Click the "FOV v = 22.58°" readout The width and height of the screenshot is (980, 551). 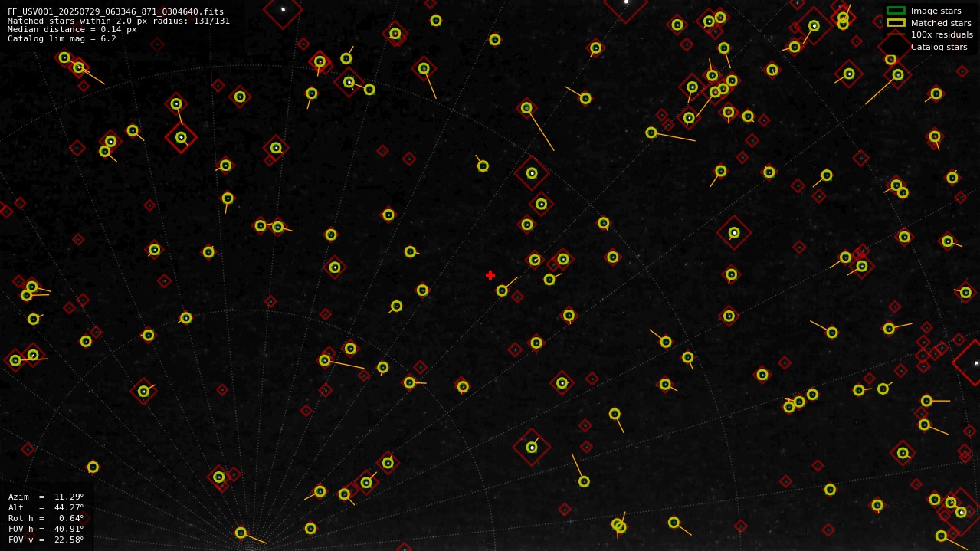[x=46, y=540]
